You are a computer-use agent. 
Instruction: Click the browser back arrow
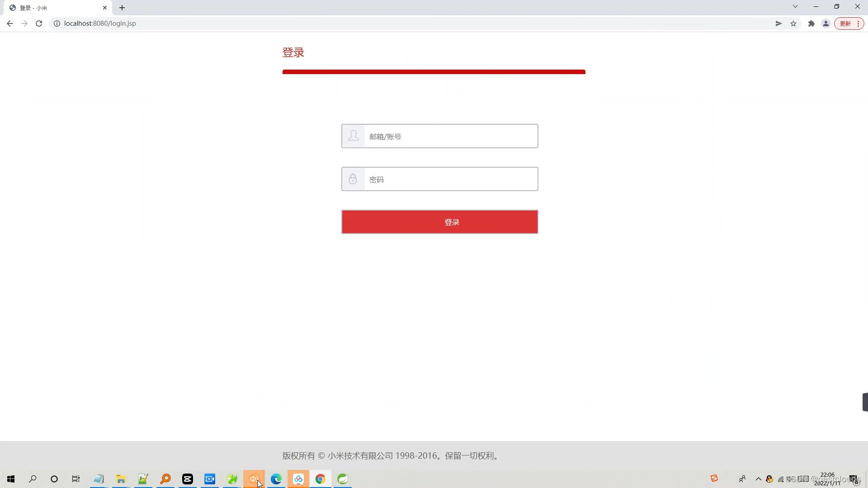(10, 23)
